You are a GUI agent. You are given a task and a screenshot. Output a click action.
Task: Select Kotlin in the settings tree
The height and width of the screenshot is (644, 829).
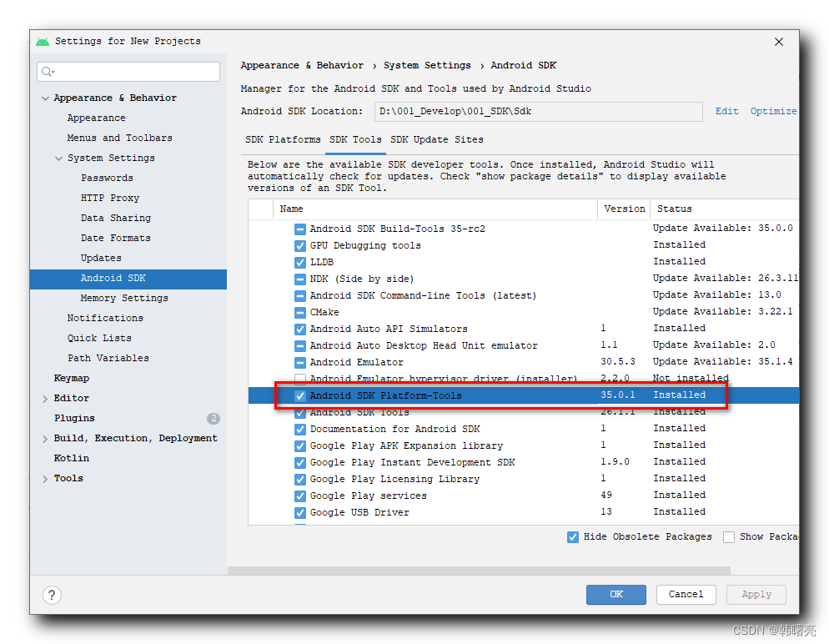click(72, 459)
